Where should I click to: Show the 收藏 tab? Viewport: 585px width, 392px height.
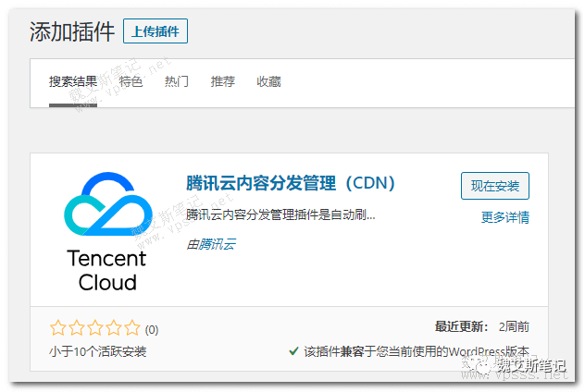[269, 81]
